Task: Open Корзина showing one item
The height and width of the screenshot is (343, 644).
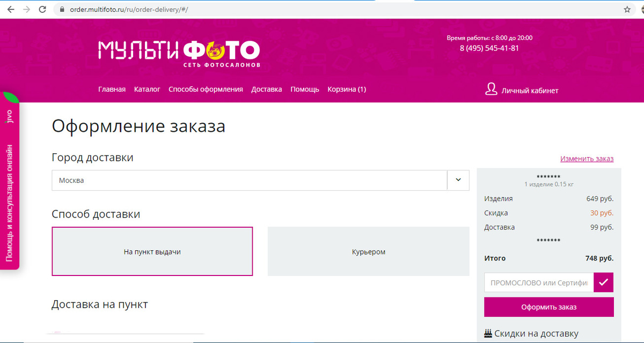Action: 347,89
